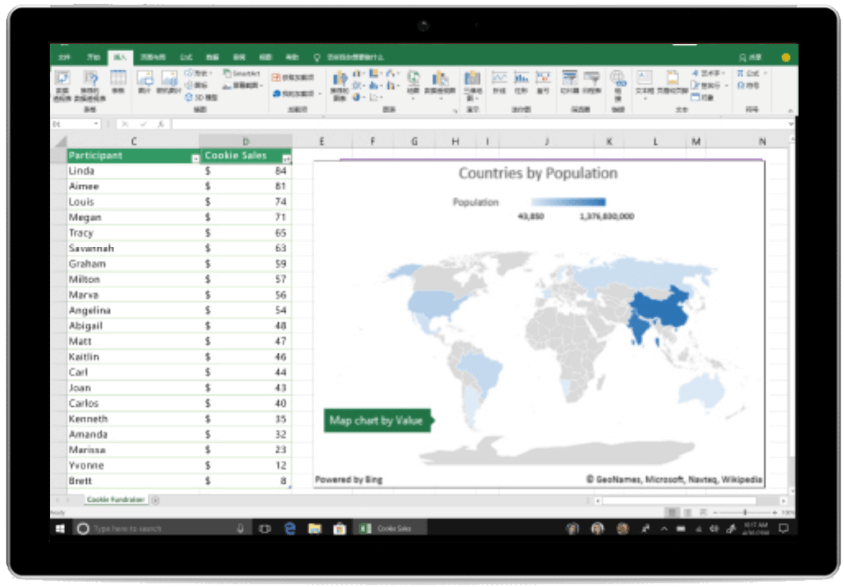Screen dimensions: 844x587
Task: Switch to the Home ribbon tab
Action: coord(93,58)
